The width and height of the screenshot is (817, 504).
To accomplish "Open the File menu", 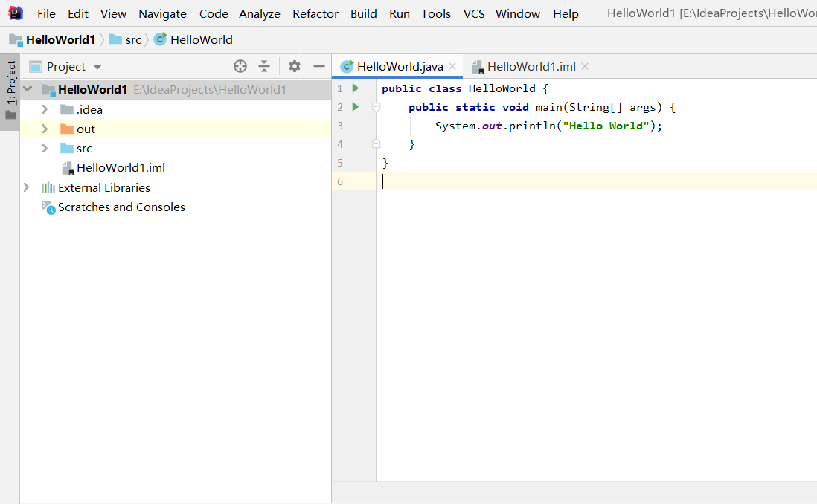I will [x=46, y=14].
